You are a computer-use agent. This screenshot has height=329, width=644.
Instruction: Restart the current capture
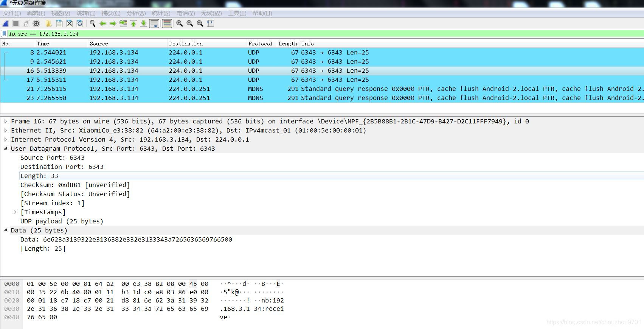tap(26, 23)
